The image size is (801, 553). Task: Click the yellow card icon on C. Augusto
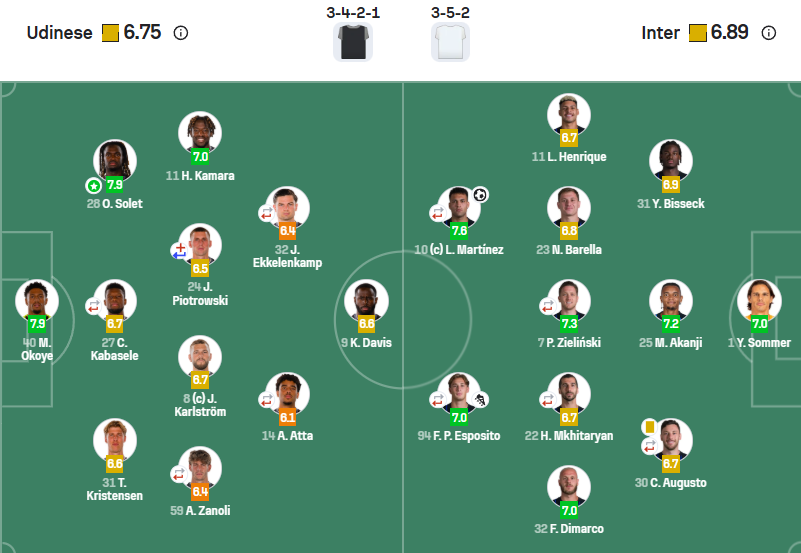coord(649,426)
